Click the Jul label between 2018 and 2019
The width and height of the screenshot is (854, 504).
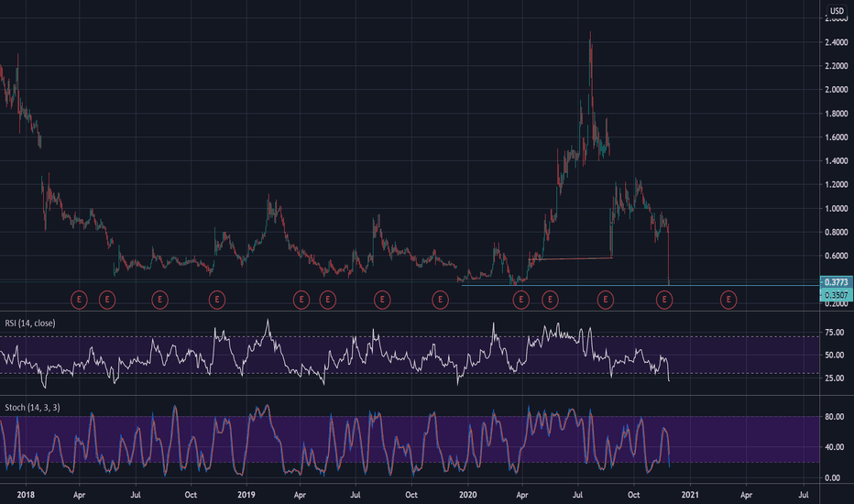tap(136, 495)
